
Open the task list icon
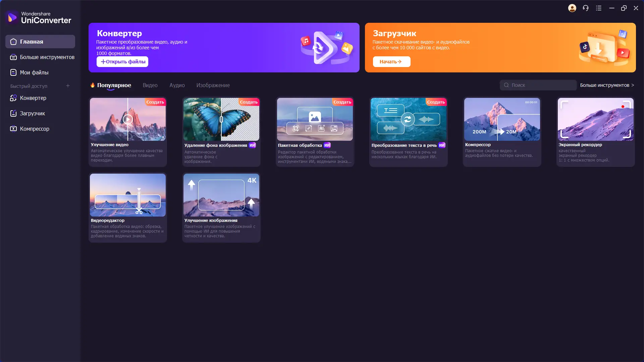click(599, 8)
